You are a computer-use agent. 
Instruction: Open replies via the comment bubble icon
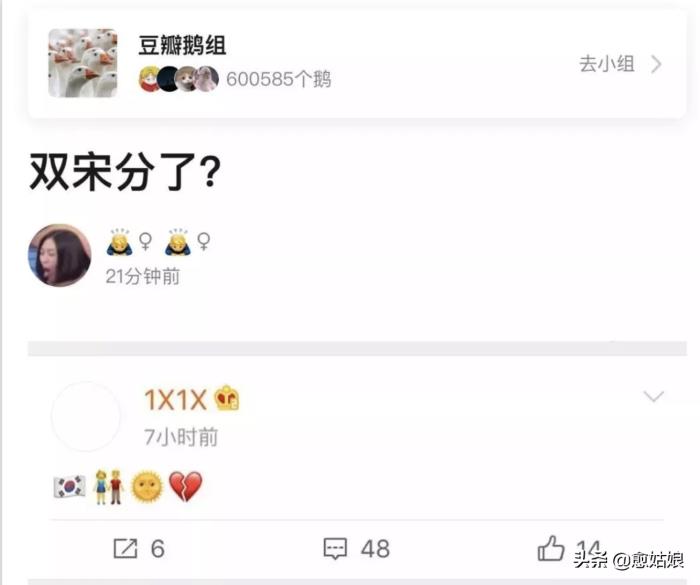(x=335, y=549)
